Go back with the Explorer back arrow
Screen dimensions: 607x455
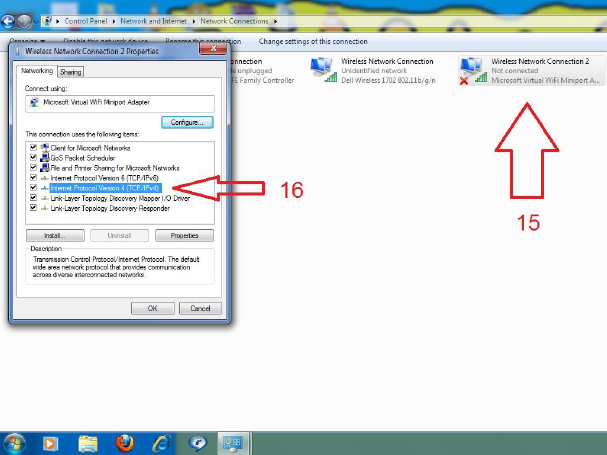[x=7, y=22]
